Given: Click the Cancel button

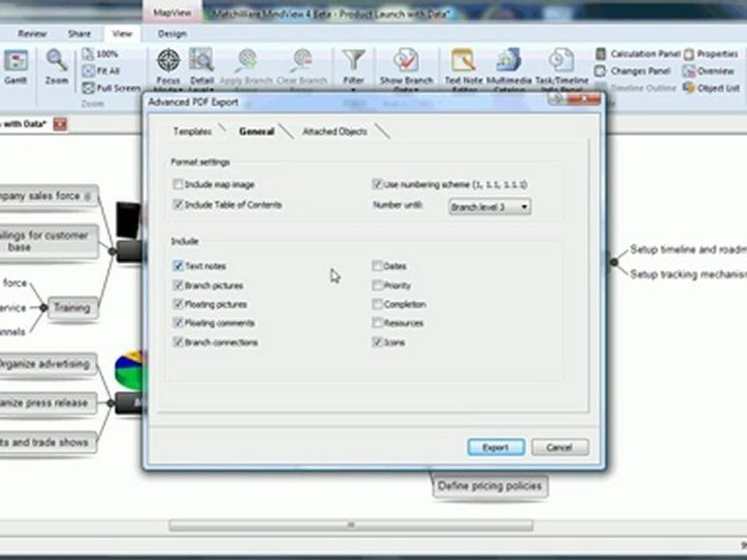Looking at the screenshot, I should click(559, 448).
